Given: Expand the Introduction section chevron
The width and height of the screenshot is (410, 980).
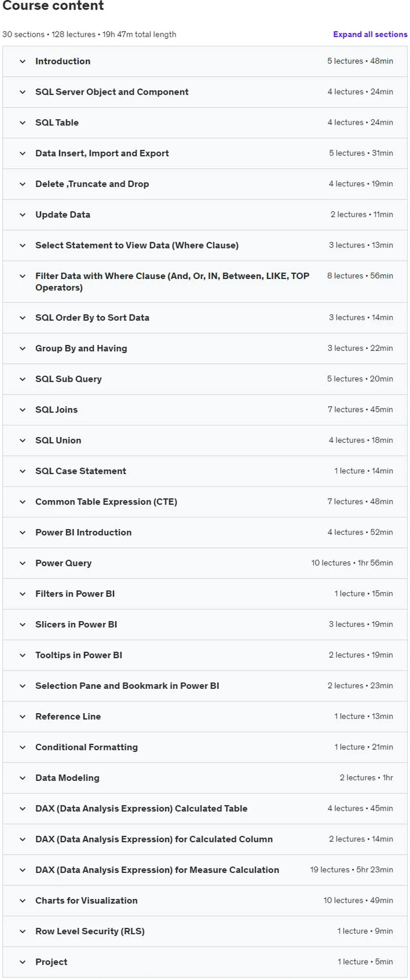Looking at the screenshot, I should pos(23,61).
